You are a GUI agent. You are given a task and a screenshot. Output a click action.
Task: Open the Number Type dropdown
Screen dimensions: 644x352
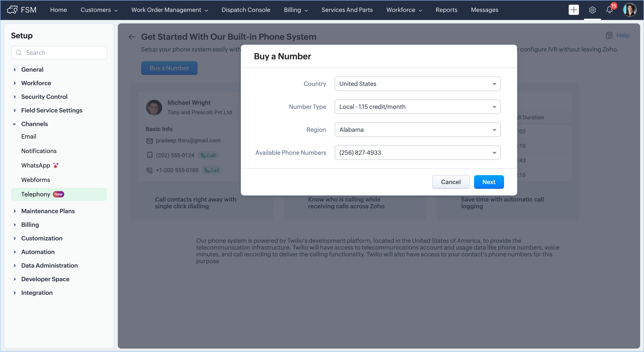coord(417,107)
